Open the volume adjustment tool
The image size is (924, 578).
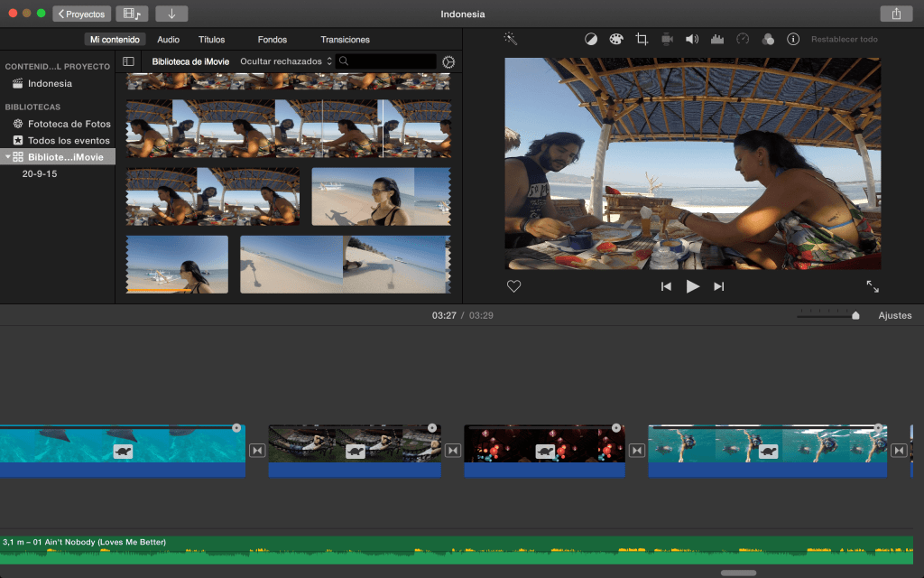point(692,40)
